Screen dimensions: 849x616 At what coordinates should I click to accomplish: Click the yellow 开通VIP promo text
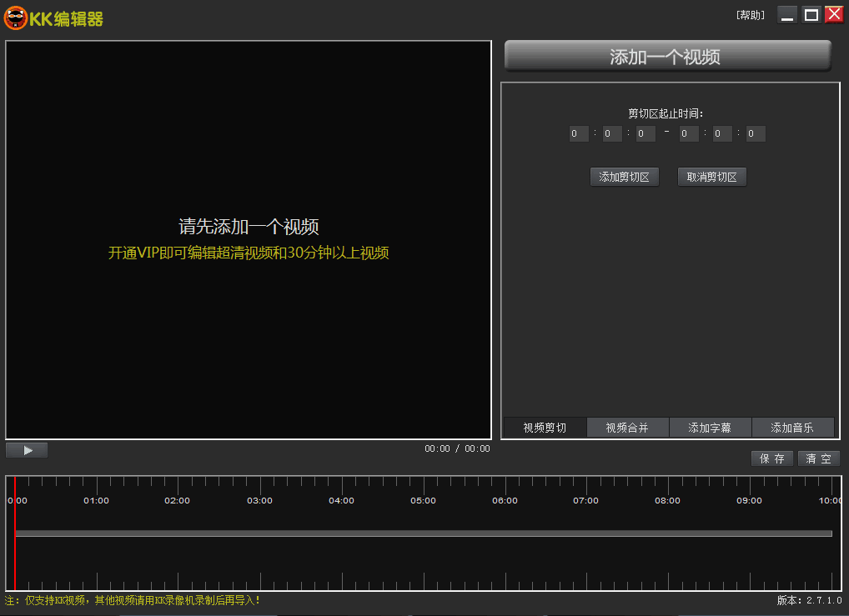tap(249, 253)
